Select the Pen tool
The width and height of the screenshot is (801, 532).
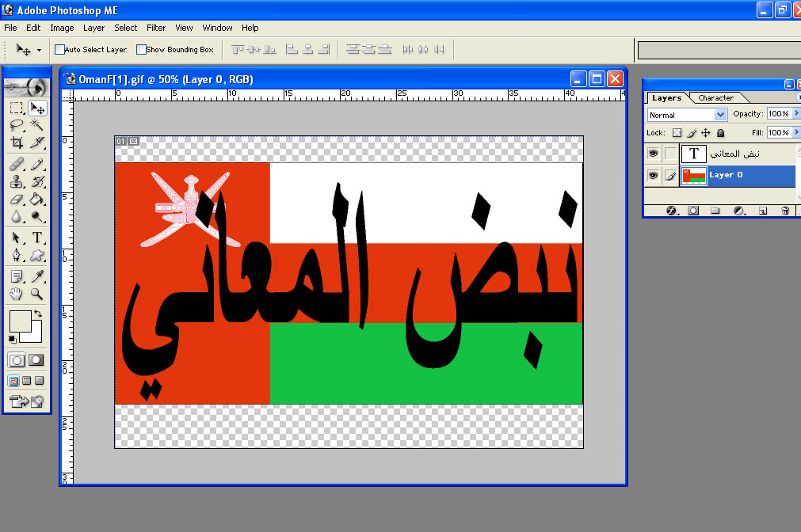tap(17, 255)
